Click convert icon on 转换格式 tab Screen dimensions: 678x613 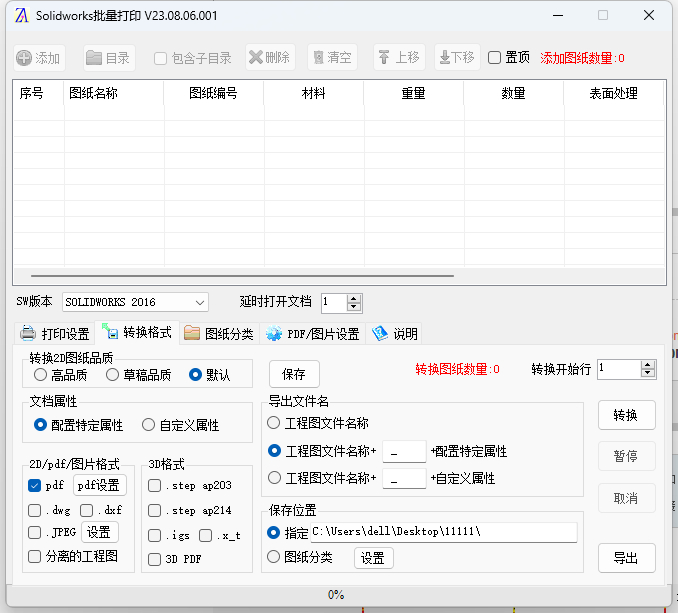coord(110,332)
